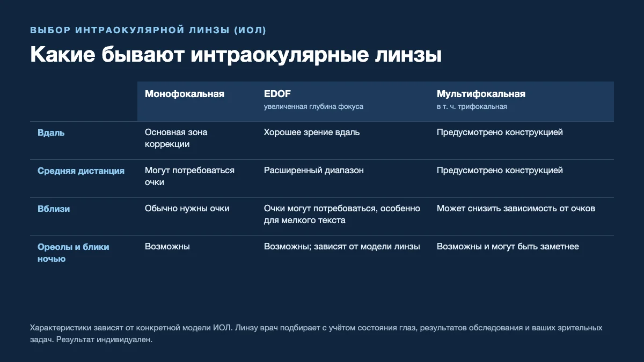Select cell 'Расширенный диапазон'

coord(314,171)
